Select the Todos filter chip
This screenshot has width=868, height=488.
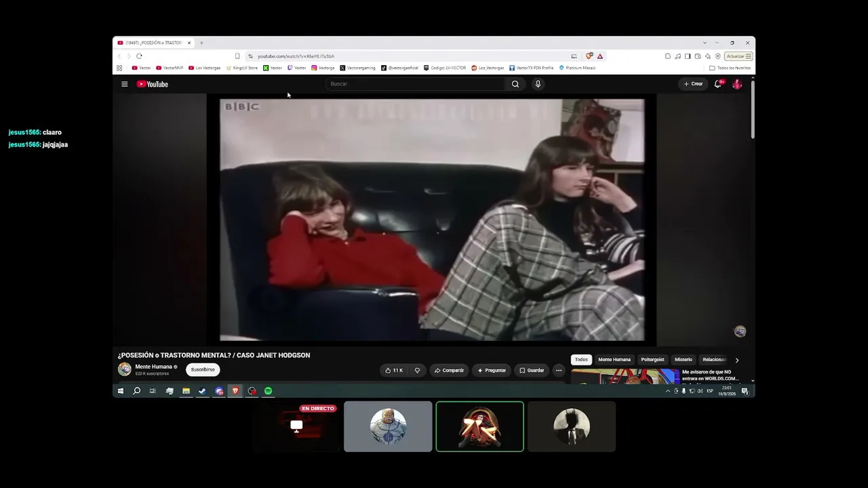click(x=581, y=360)
